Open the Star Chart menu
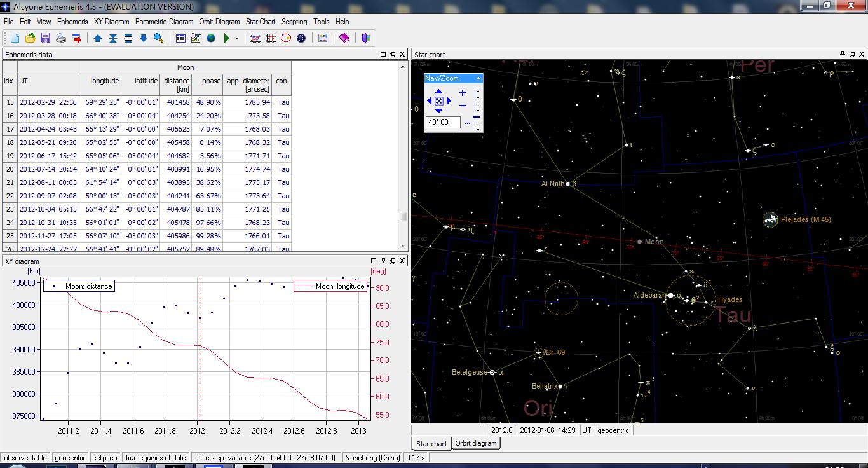 pos(261,22)
